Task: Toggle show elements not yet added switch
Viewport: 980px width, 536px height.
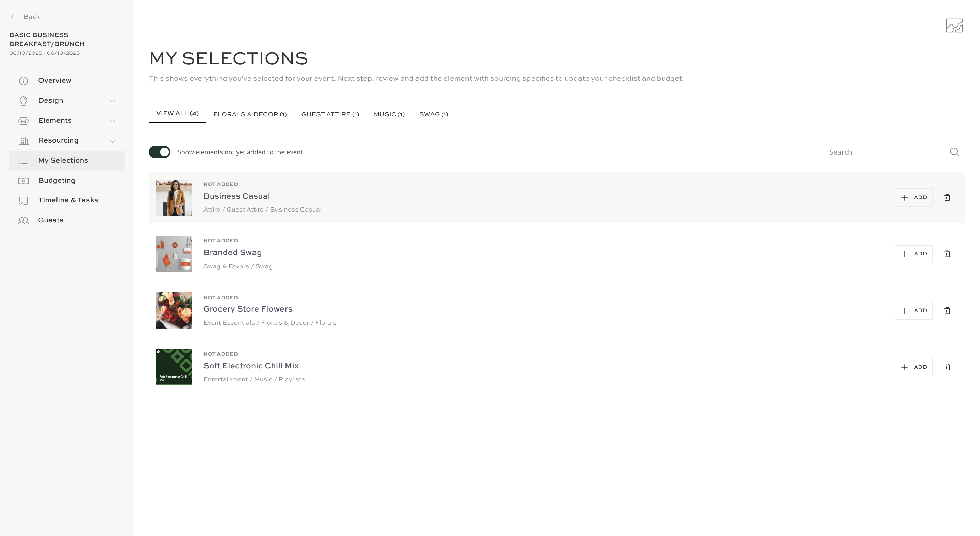Action: 159,152
